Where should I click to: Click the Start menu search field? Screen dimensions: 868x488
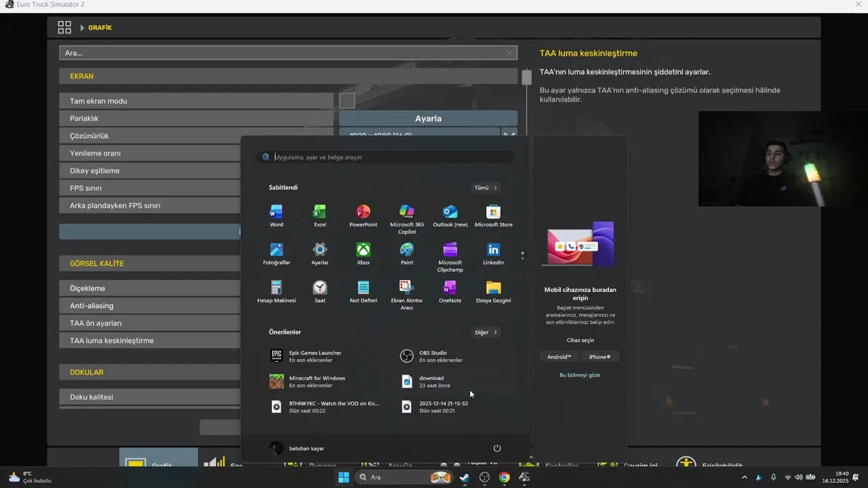(385, 157)
